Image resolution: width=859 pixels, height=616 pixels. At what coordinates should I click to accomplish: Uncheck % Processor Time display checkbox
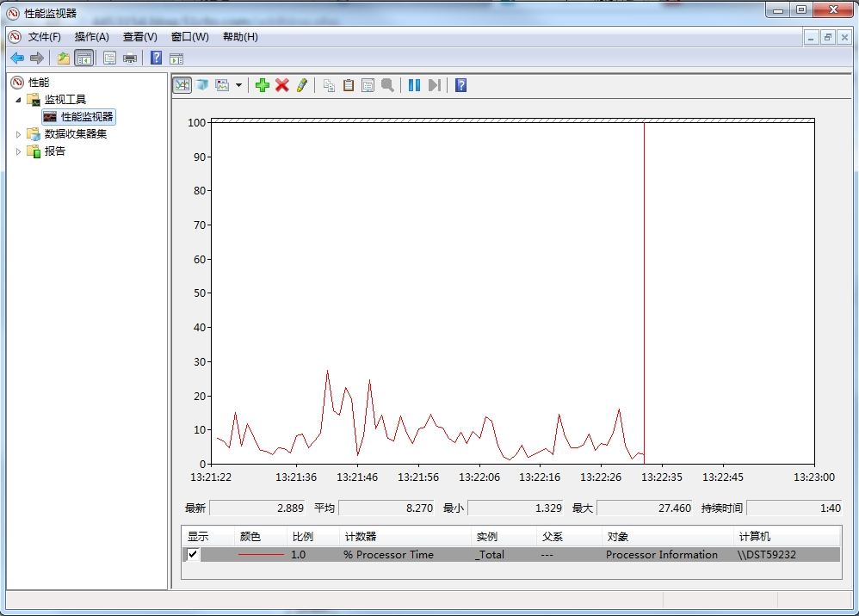coord(193,554)
